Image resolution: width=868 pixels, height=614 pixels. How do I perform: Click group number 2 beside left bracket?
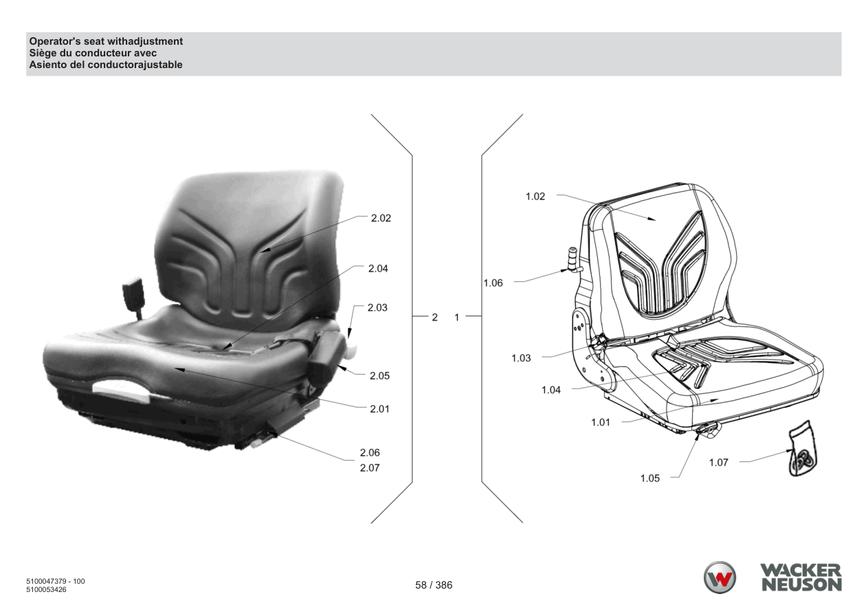coord(434,318)
